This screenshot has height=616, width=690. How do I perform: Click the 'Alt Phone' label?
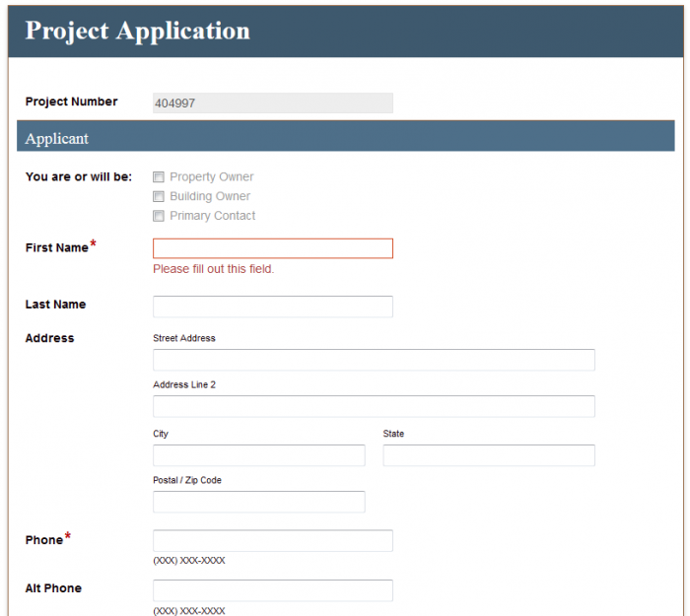click(53, 588)
